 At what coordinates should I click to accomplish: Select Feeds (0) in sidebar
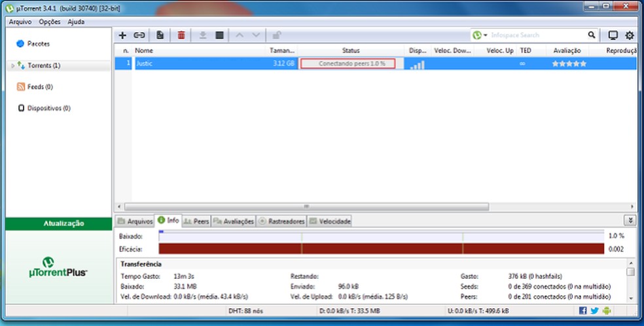click(x=40, y=86)
